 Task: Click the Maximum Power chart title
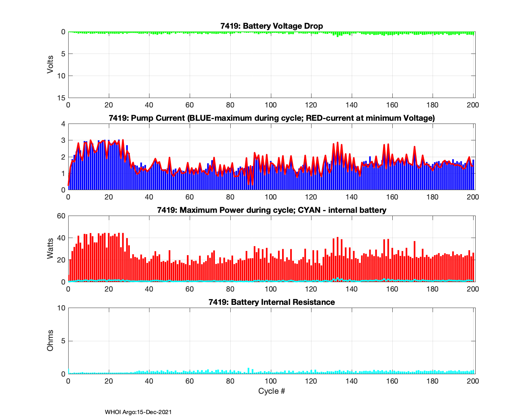tap(272, 210)
